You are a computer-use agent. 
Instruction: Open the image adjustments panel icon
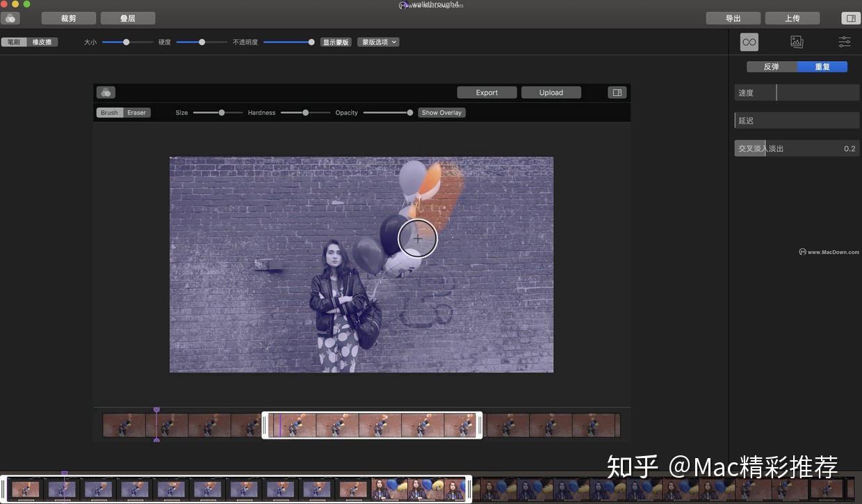tap(797, 42)
